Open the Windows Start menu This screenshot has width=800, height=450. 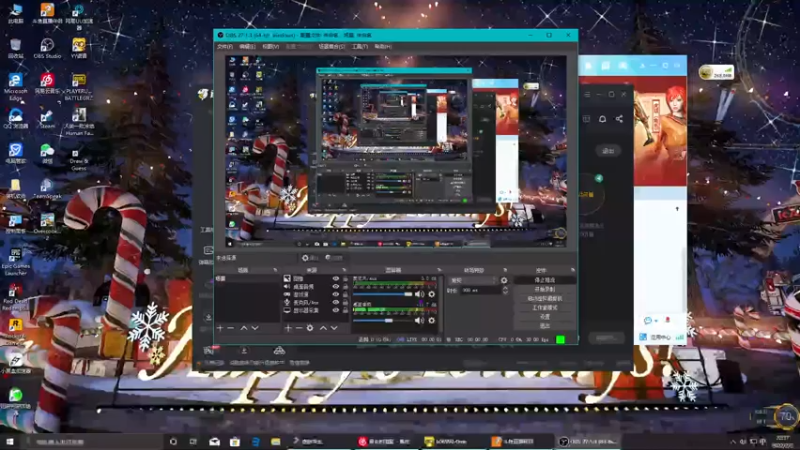[10, 441]
